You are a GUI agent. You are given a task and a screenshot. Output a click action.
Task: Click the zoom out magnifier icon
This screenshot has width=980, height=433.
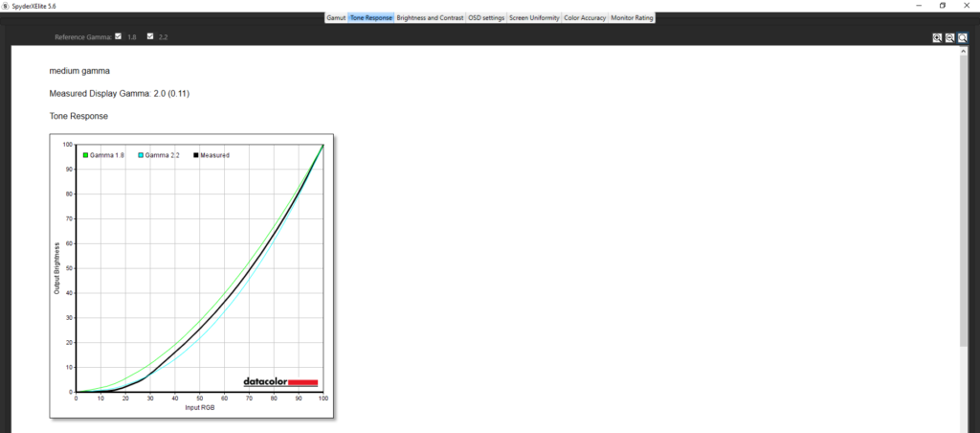tap(949, 38)
